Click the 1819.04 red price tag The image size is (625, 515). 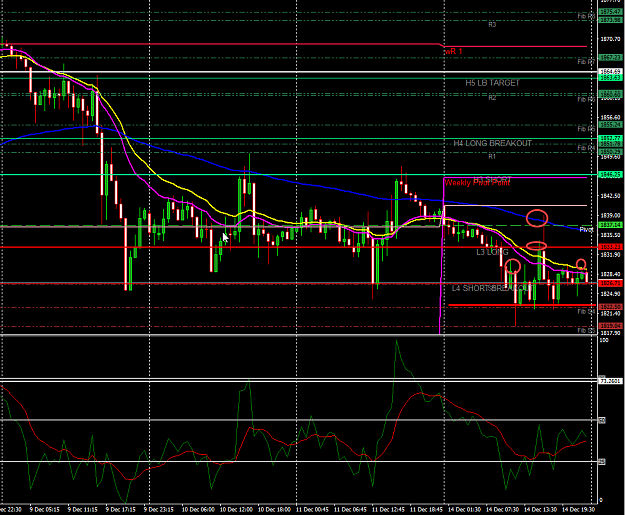610,326
